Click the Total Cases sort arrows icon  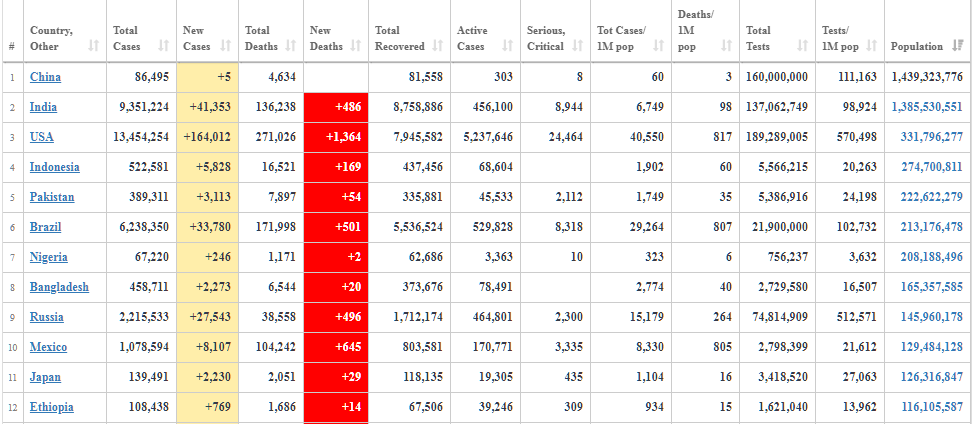(164, 46)
